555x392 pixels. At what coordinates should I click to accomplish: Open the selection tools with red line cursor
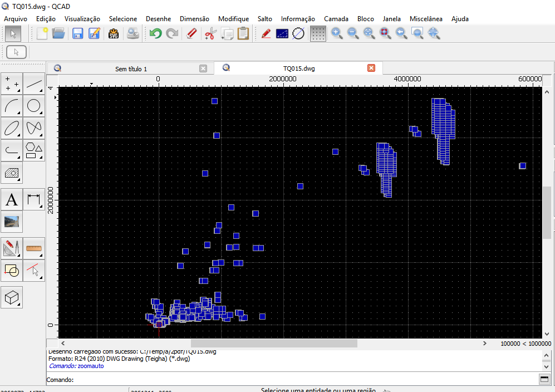[x=34, y=271]
